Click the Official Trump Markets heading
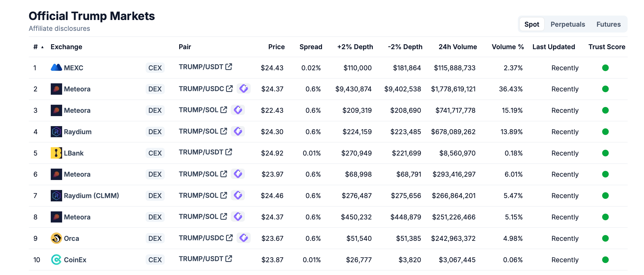This screenshot has height=275, width=644. tap(92, 16)
